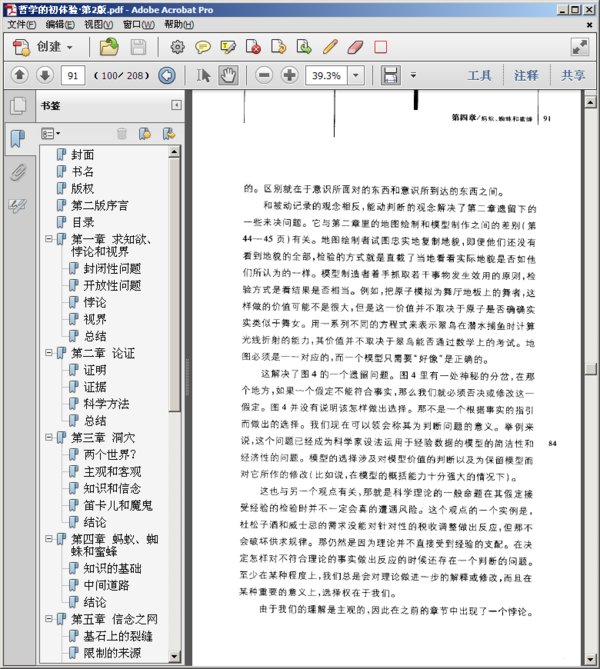This screenshot has width=600, height=669.
Task: Select the pencil drawing tool
Action: 330,47
